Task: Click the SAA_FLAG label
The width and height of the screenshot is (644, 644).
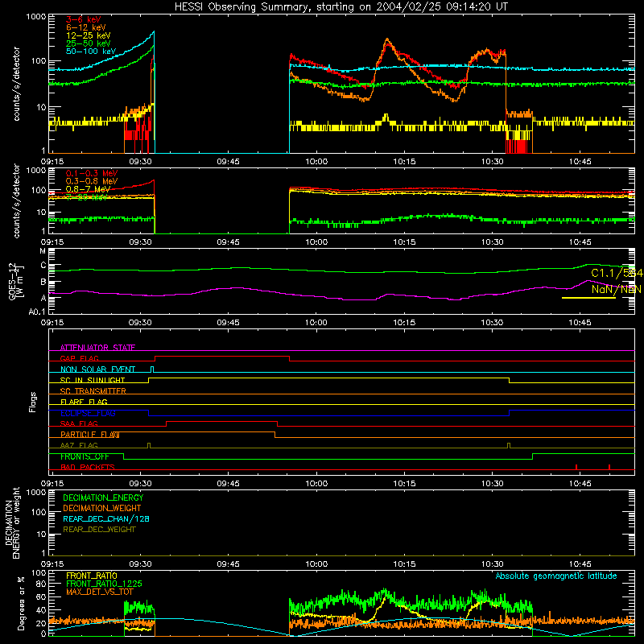Action: [79, 423]
